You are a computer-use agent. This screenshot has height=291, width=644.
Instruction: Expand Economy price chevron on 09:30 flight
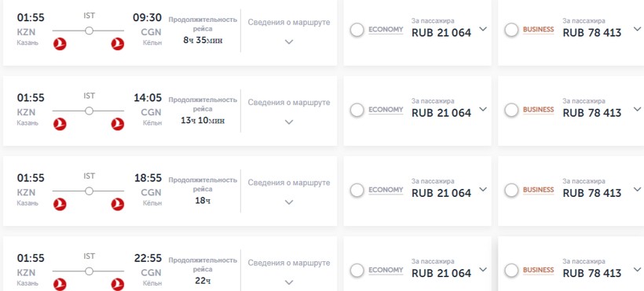(483, 29)
